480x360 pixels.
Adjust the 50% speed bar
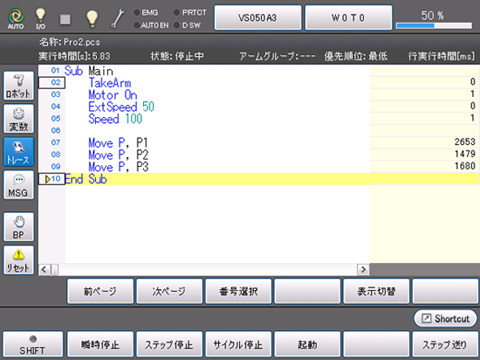pos(434,25)
